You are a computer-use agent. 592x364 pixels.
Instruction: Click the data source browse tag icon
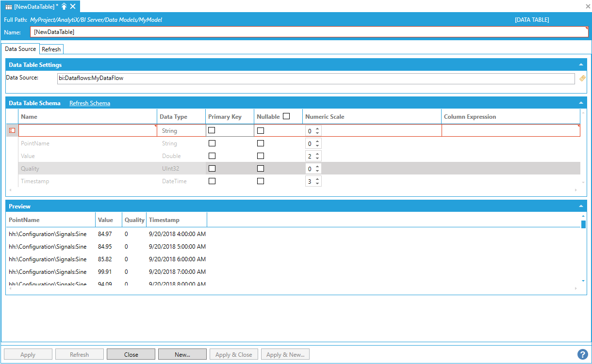pyautogui.click(x=582, y=78)
